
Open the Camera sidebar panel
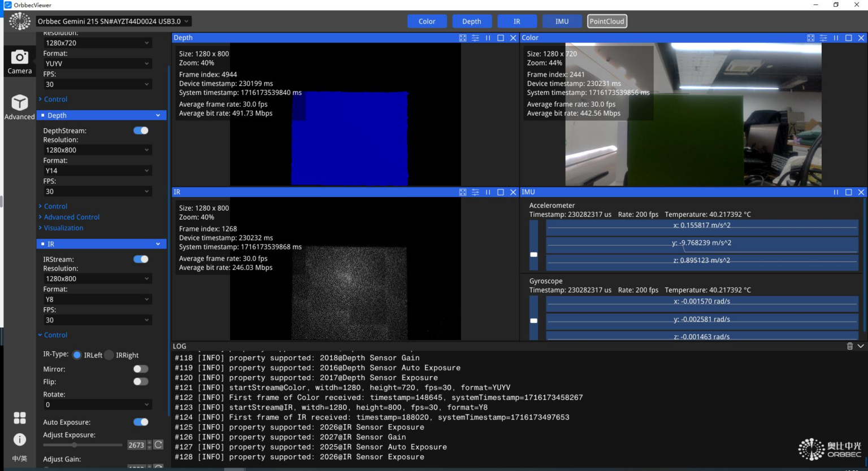click(19, 61)
